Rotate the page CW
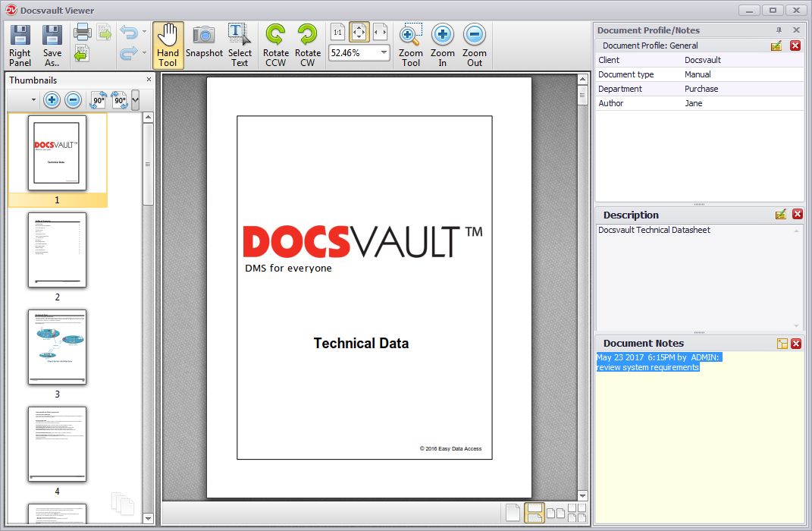Screen dimensions: 812x531 (308, 46)
